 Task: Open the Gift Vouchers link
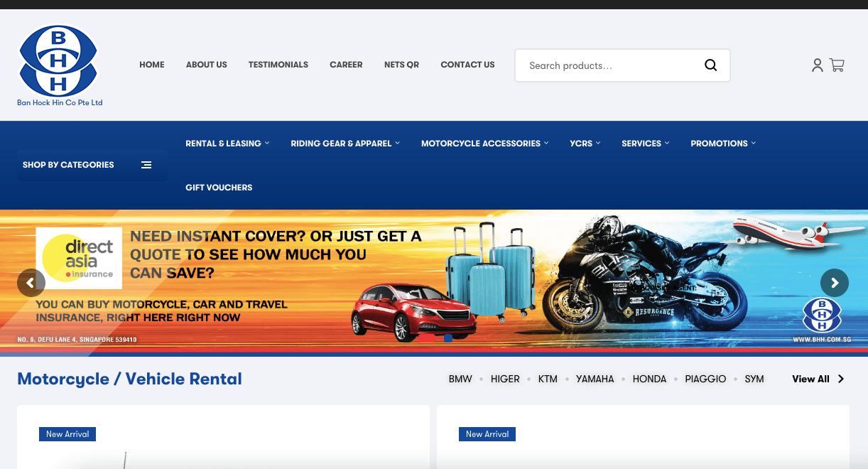tap(219, 188)
